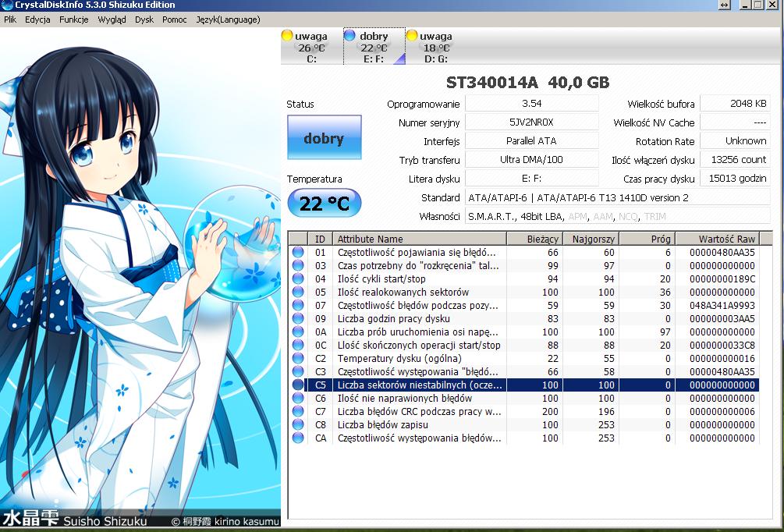This screenshot has width=784, height=532.
Task: Click status orb of attribute 09 row
Action: click(298, 318)
